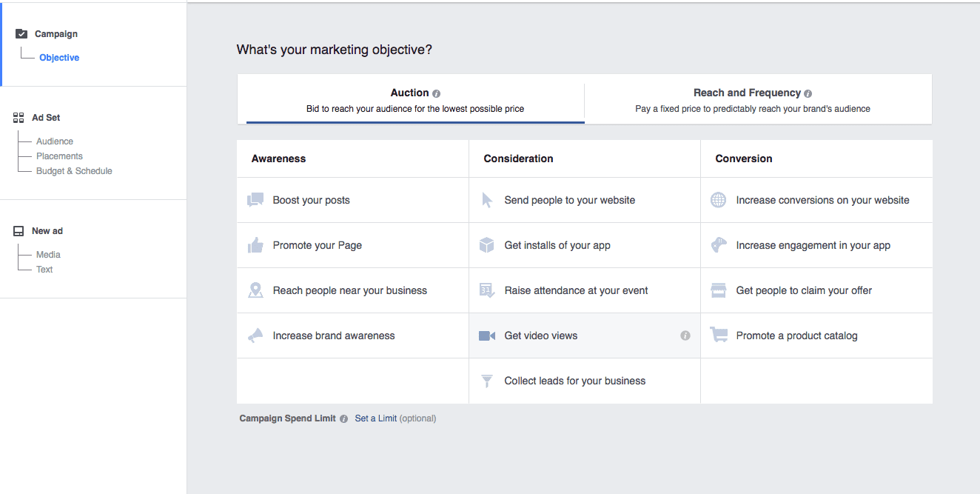Click the What's your marketing objective heading
The image size is (980, 494).
(x=335, y=50)
